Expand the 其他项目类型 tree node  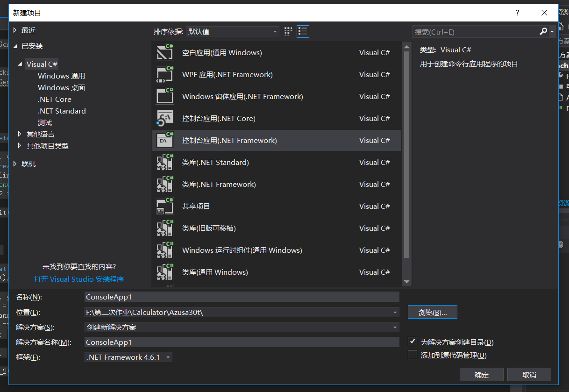pyautogui.click(x=20, y=146)
